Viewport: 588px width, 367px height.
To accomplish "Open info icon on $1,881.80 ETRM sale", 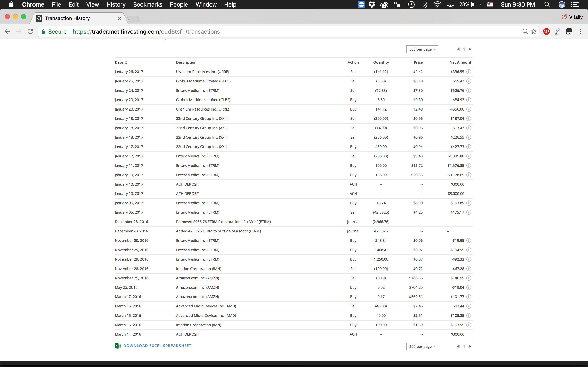I will pos(469,156).
